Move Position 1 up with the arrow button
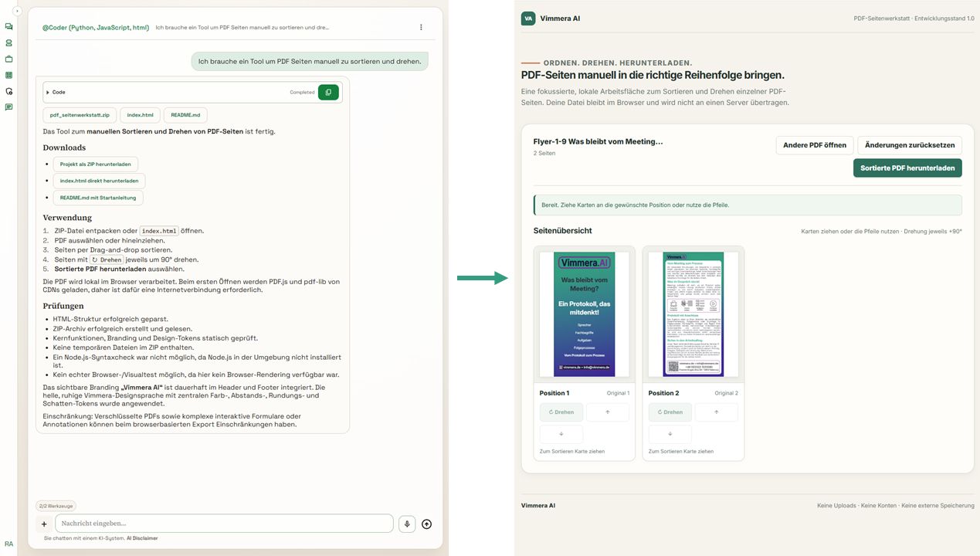The image size is (980, 556). [x=608, y=412]
